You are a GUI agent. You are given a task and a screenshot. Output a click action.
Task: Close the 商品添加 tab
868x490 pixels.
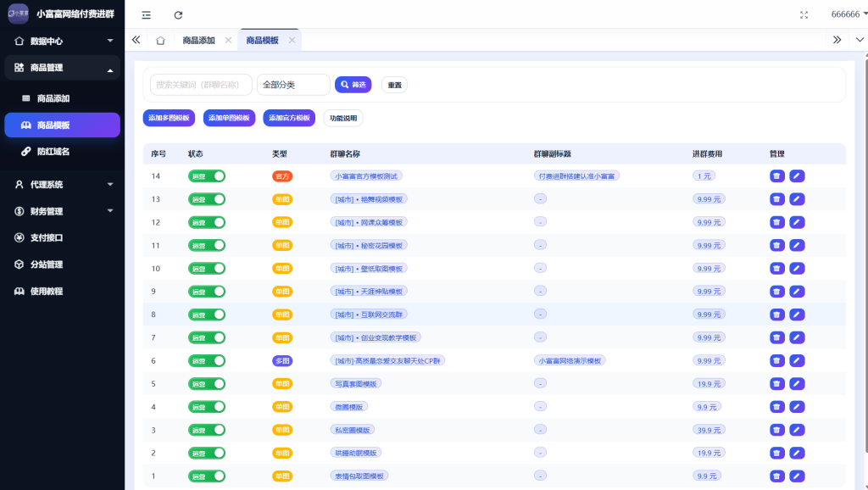(228, 41)
